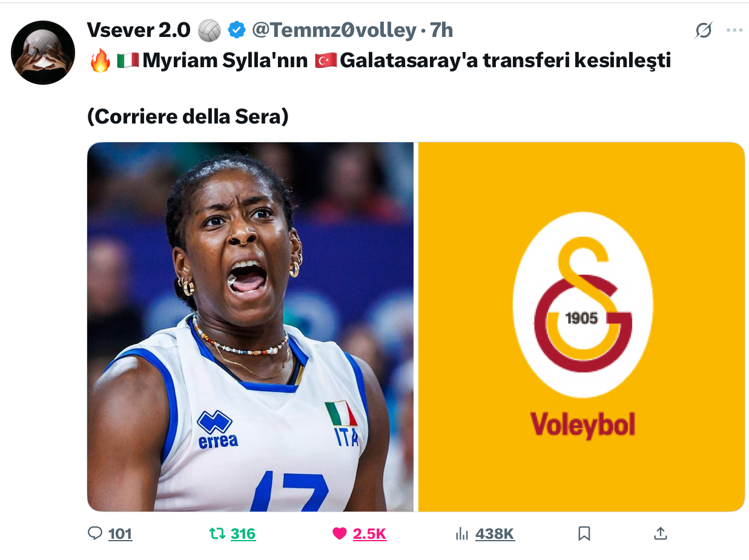Open the Myriam Sylla player photo
The width and height of the screenshot is (749, 560).
[x=250, y=327]
